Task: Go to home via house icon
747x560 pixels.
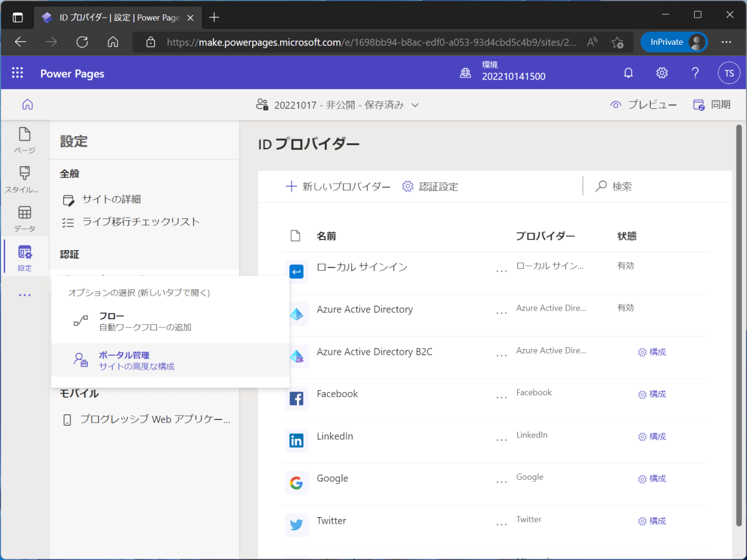Action: [x=27, y=105]
